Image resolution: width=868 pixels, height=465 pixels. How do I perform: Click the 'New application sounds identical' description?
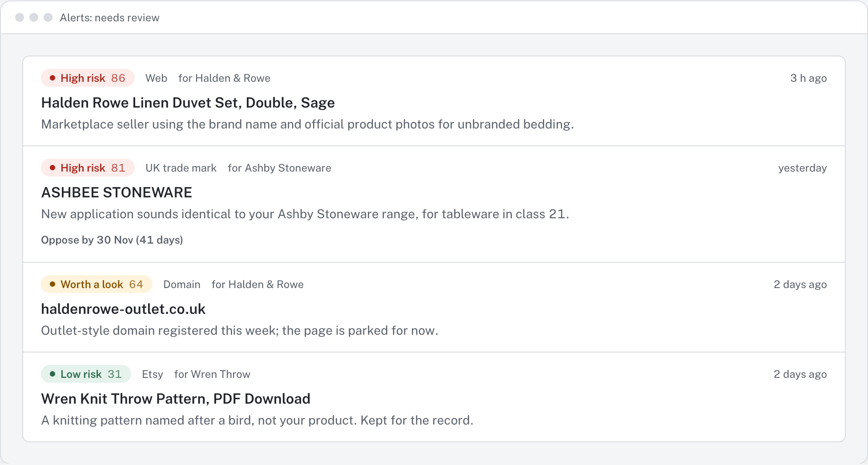click(x=305, y=214)
